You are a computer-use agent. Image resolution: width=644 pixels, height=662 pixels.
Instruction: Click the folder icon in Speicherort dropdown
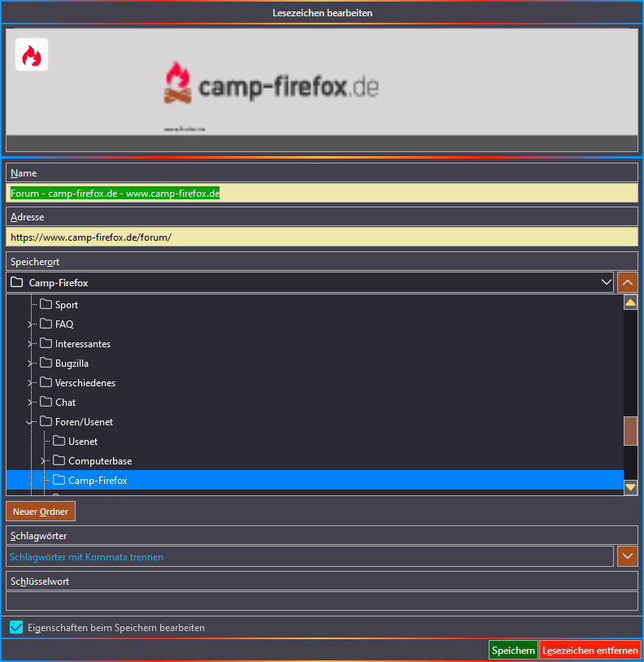pos(17,282)
